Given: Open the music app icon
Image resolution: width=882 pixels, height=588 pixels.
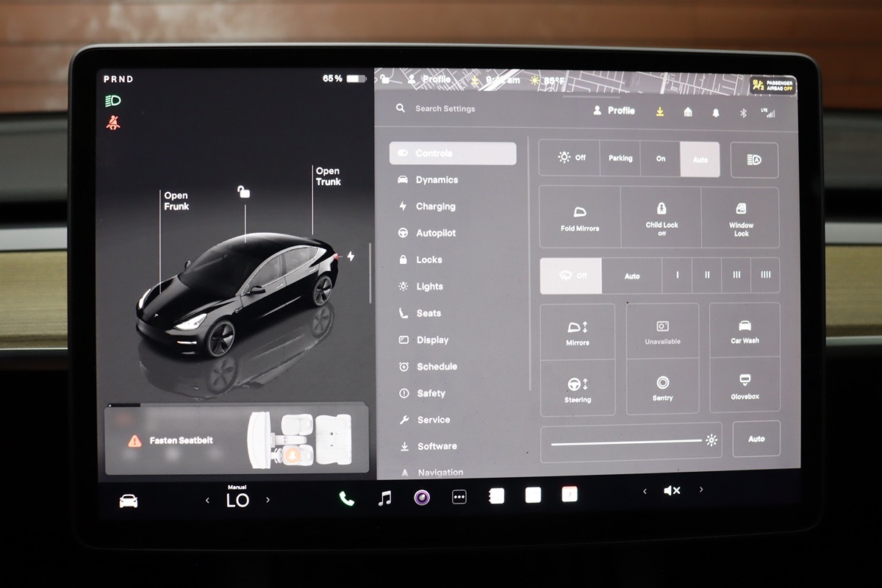Looking at the screenshot, I should [x=384, y=498].
